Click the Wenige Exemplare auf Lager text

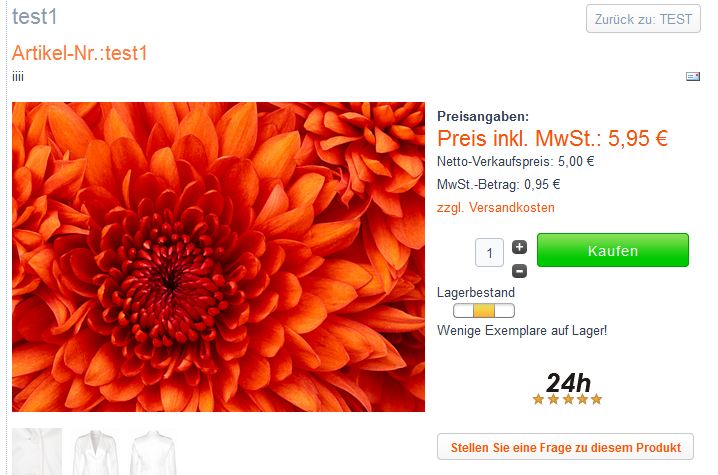click(522, 330)
